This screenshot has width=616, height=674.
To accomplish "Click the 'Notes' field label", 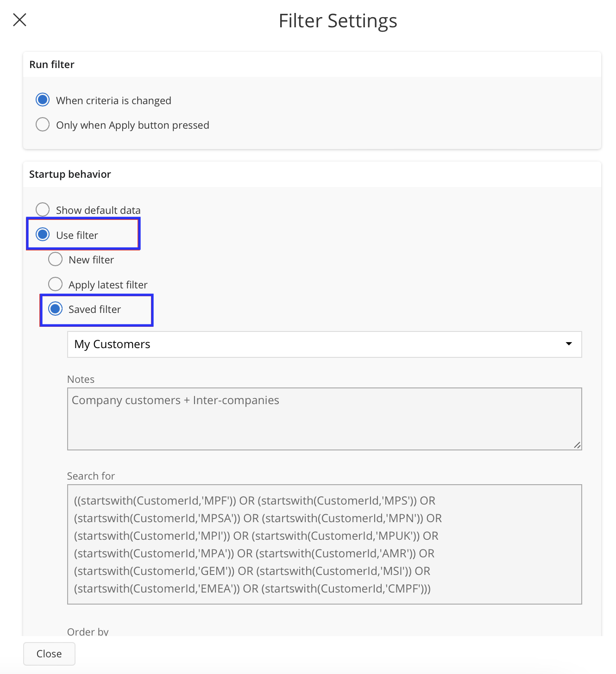I will coord(81,380).
